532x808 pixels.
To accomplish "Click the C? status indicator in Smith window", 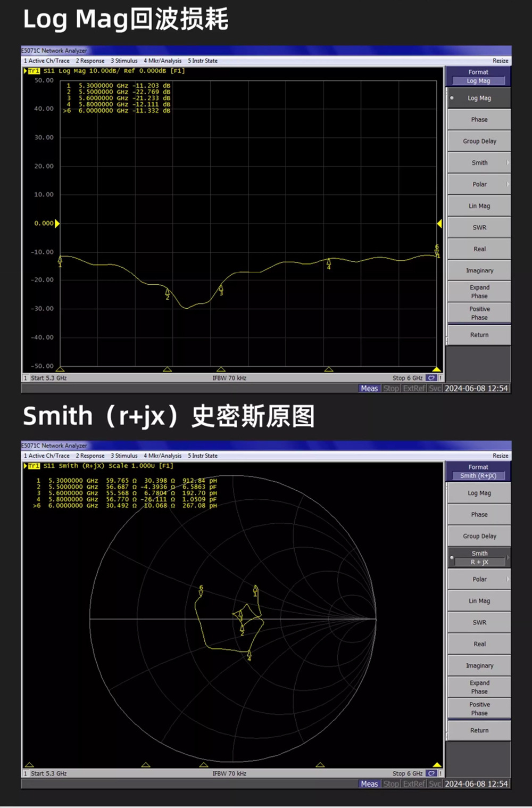I will [431, 773].
